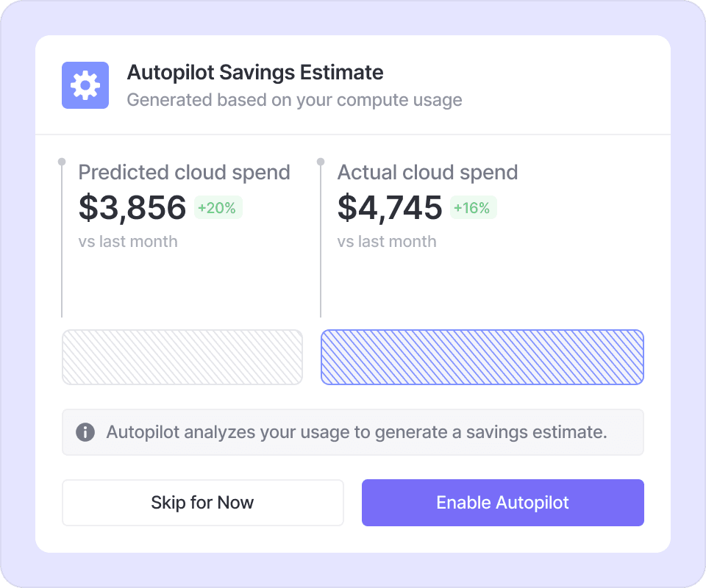The width and height of the screenshot is (706, 588).
Task: Click the Skip for Now button
Action: [x=202, y=503]
